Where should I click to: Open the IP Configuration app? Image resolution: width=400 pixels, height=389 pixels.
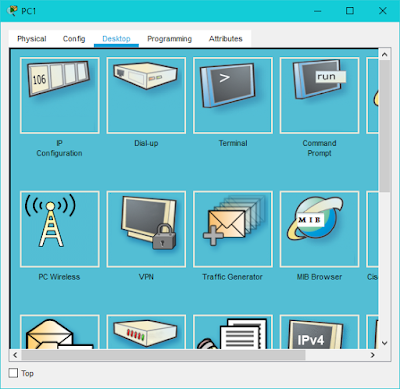pos(60,95)
